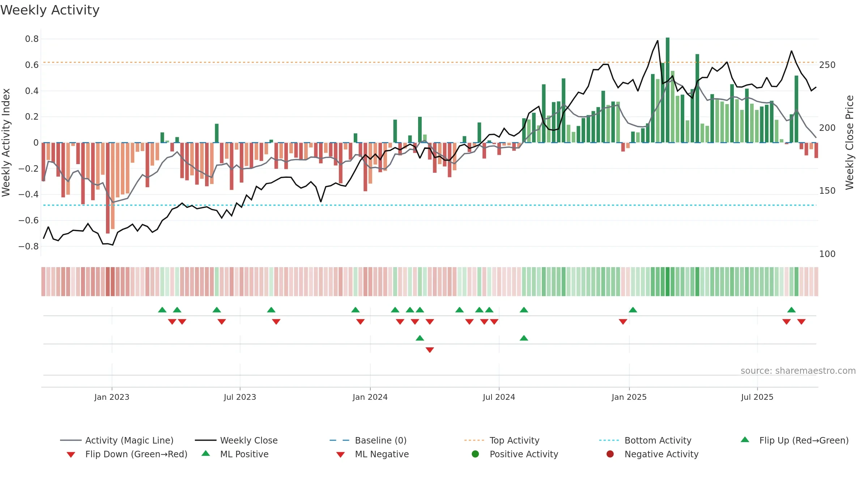Click the '0.6' left-axis tick label
This screenshot has width=868, height=488.
click(32, 65)
